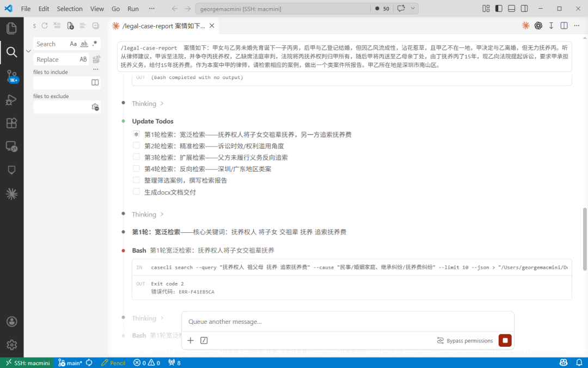The image size is (588, 368).
Task: Check the 第3轮检索 todo checkbox
Action: point(136,157)
